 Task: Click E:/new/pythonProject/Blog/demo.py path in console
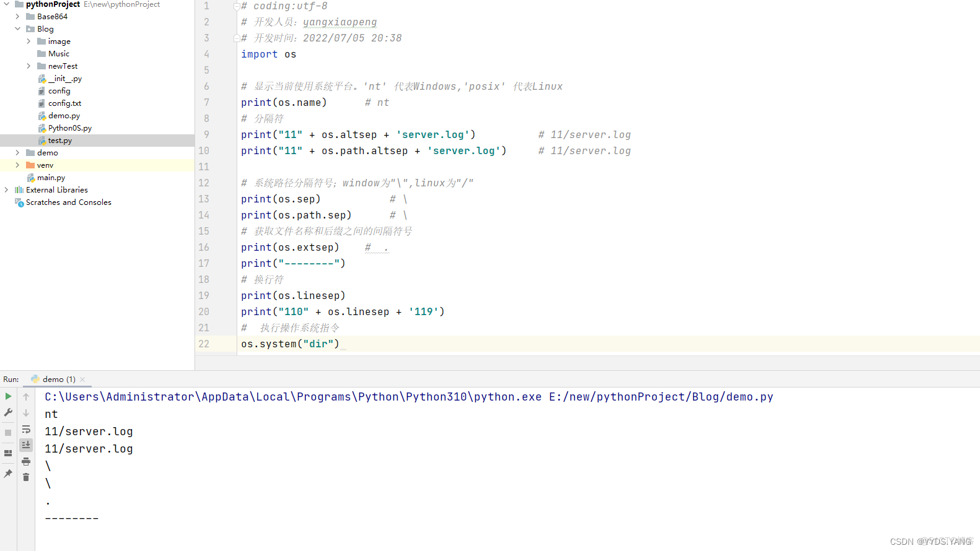(661, 397)
